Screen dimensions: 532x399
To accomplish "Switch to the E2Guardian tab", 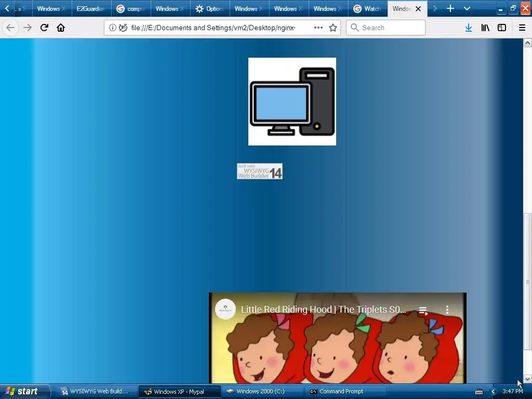I will click(91, 9).
